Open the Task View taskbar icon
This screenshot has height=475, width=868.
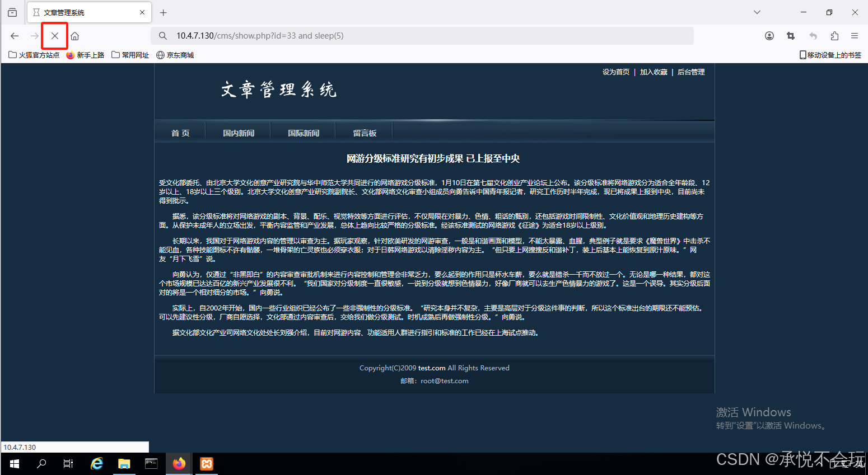[68, 464]
